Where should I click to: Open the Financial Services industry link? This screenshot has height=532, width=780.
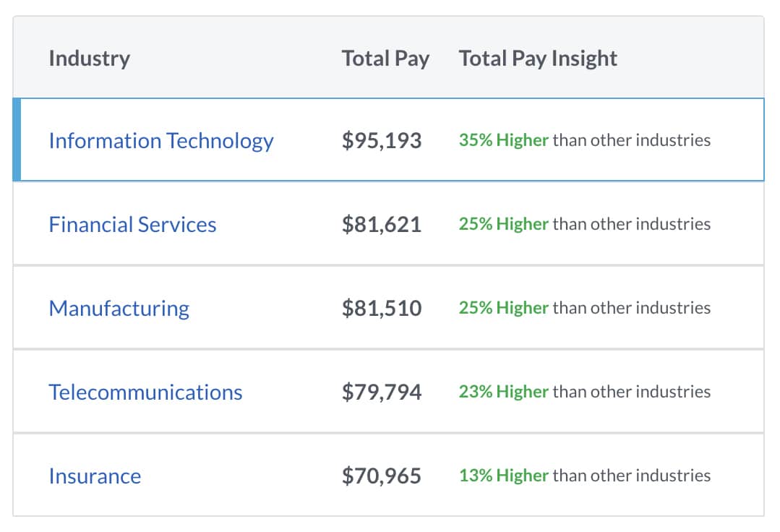pyautogui.click(x=132, y=224)
